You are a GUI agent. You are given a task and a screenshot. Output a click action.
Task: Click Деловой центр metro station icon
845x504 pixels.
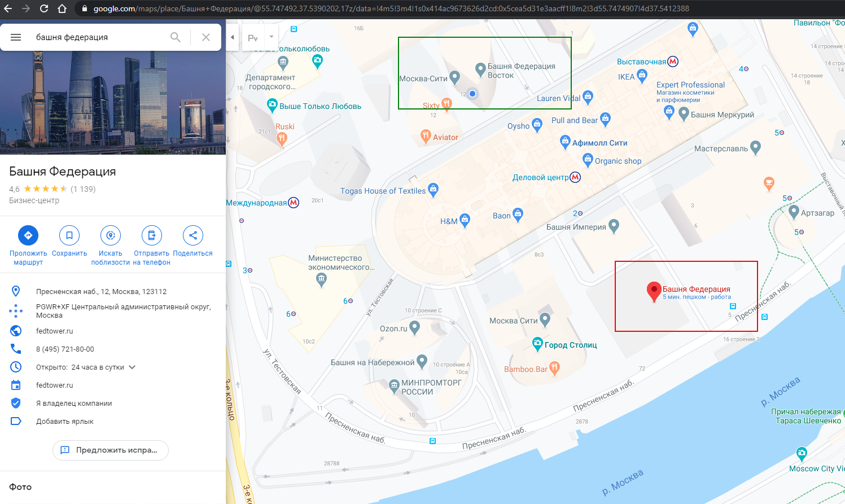click(575, 177)
